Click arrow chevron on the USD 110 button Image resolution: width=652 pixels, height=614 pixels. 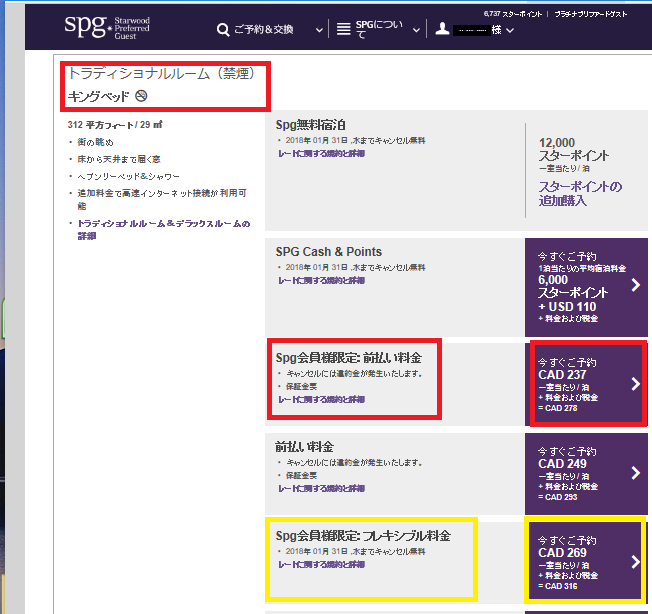(x=635, y=285)
